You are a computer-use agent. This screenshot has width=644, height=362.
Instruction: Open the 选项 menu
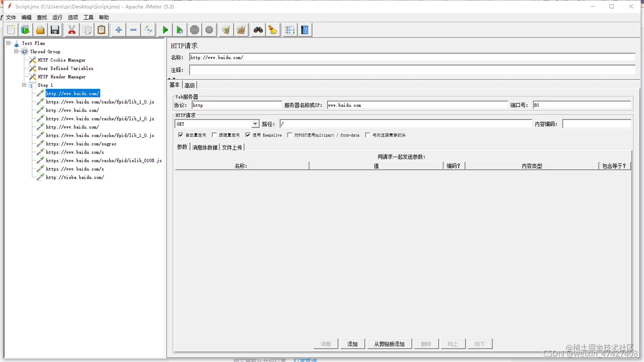pyautogui.click(x=73, y=17)
